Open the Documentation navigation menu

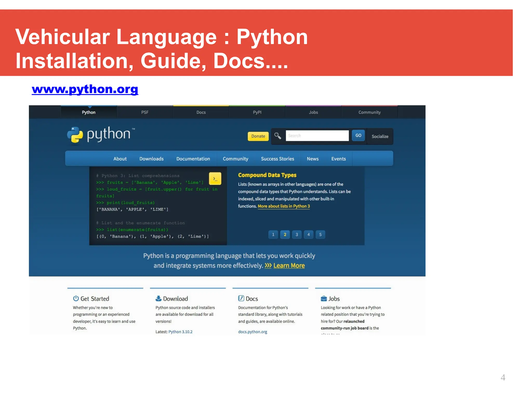193,159
